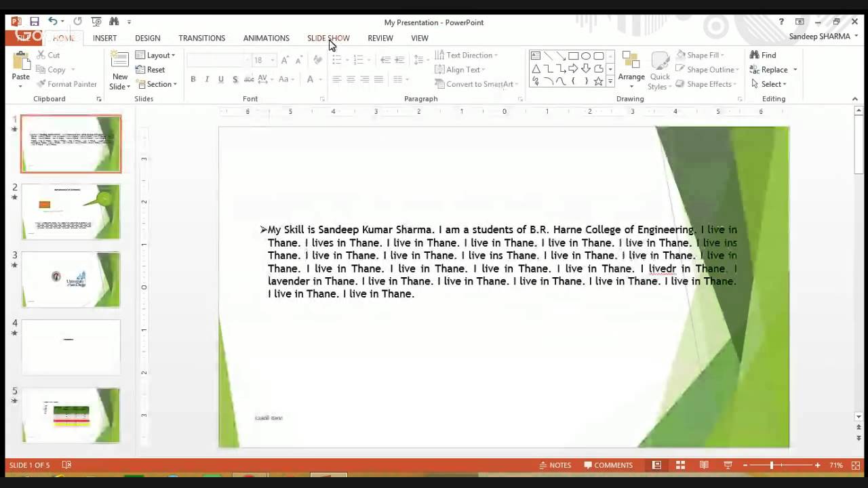The image size is (868, 488).
Task: Open the INSERT tab
Action: point(104,38)
